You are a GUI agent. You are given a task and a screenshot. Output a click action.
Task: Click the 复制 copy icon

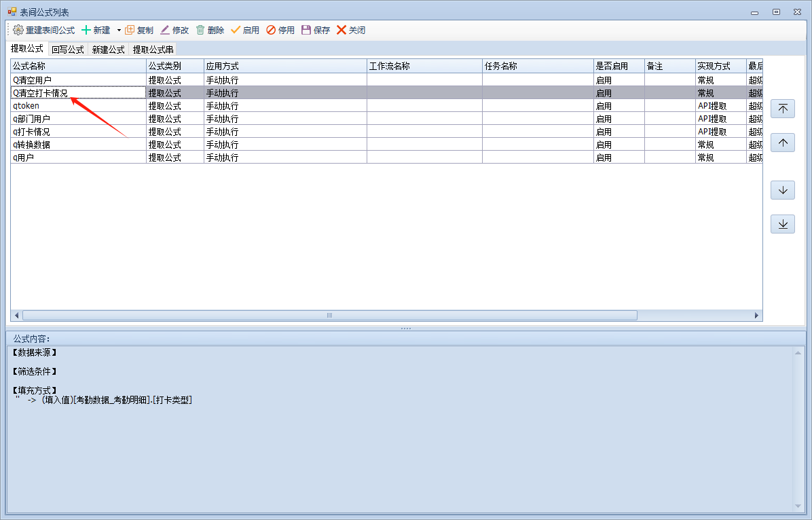(130, 31)
